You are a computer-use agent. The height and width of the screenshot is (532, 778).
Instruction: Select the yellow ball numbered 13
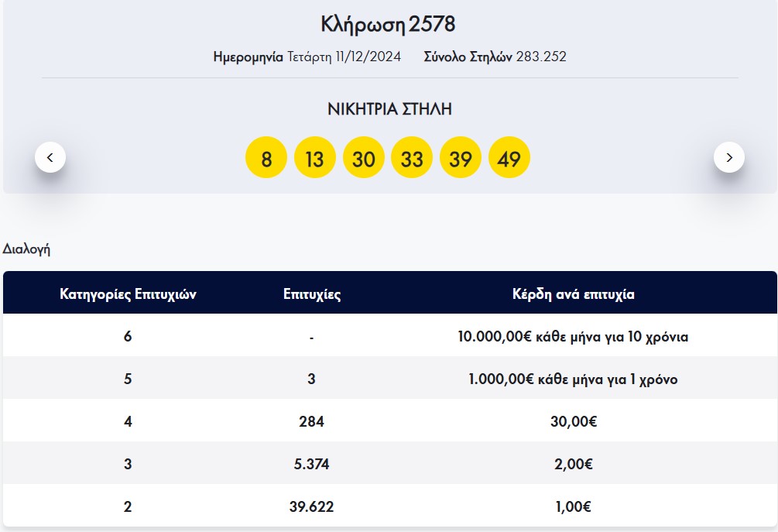pyautogui.click(x=315, y=156)
